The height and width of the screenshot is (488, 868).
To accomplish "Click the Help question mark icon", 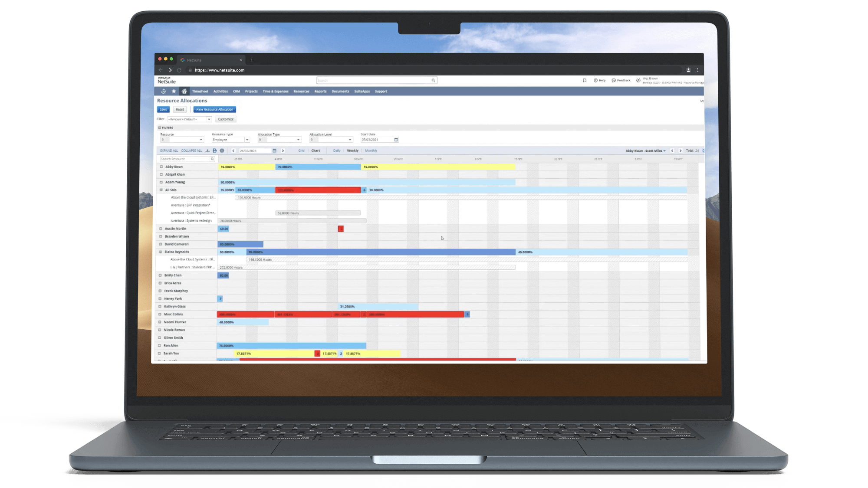I will [x=595, y=80].
